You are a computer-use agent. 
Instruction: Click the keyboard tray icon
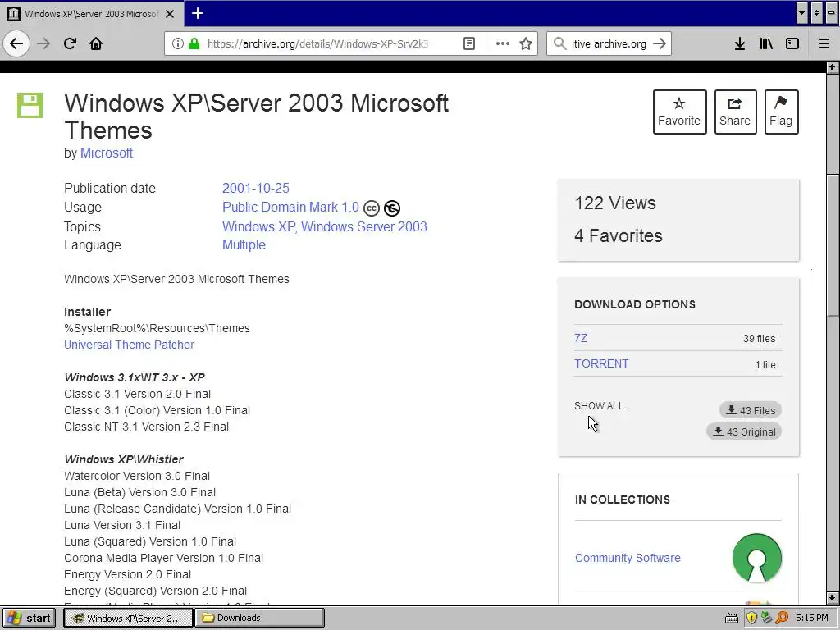pos(732,619)
